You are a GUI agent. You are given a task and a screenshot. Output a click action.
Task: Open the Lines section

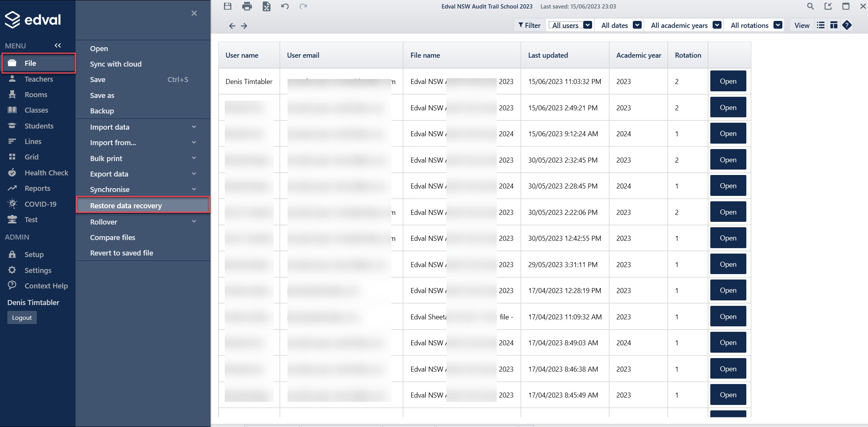33,141
